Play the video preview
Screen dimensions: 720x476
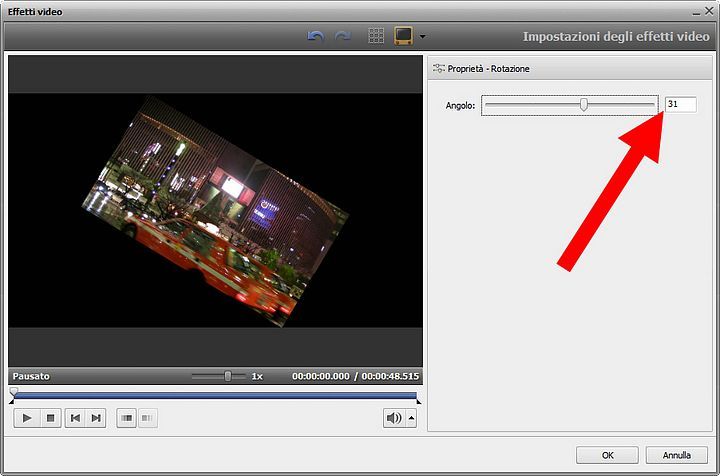tap(27, 418)
